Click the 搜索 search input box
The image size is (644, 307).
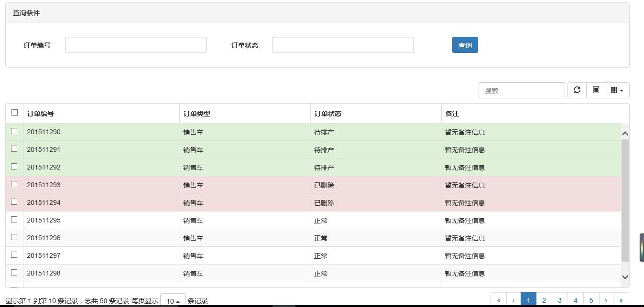click(522, 90)
